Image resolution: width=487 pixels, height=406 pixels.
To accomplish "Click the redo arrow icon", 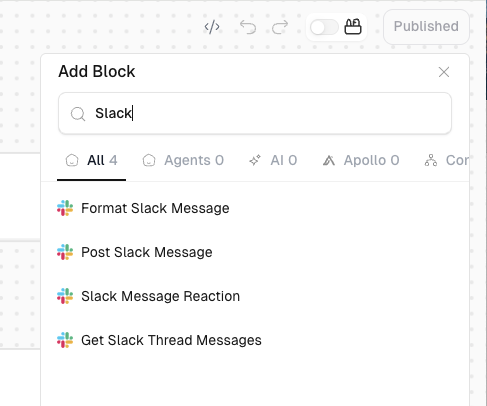I will 280,27.
